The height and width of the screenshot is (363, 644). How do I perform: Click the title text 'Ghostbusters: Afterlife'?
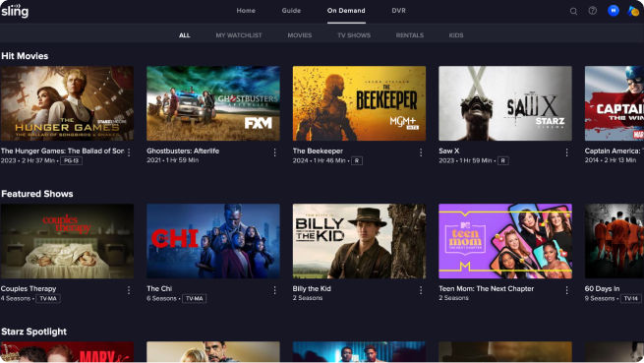tap(183, 151)
